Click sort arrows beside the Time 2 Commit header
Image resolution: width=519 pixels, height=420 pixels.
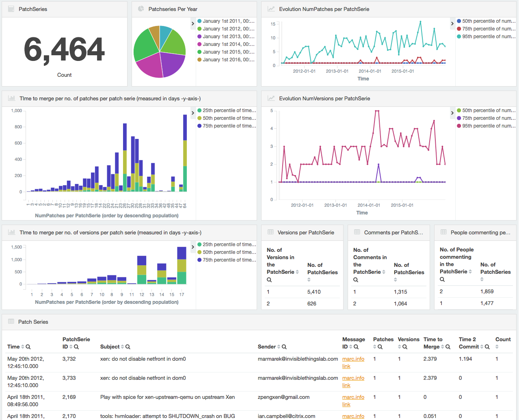point(482,347)
